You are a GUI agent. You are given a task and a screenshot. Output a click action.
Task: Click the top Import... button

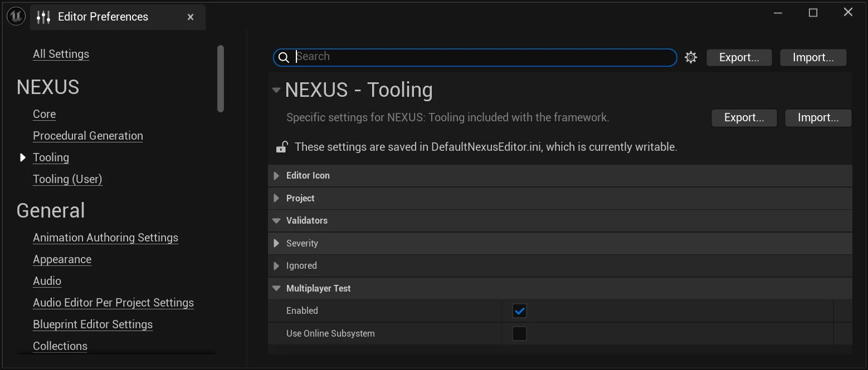tap(813, 57)
